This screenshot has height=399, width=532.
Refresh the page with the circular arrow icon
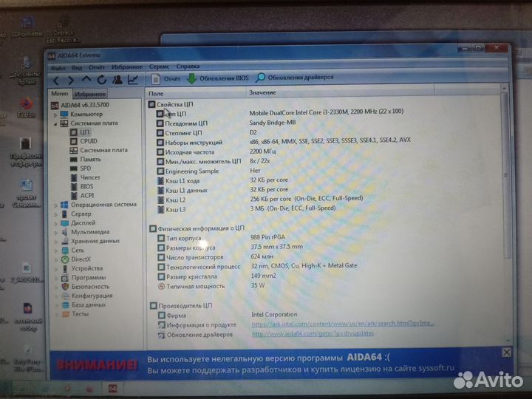pos(102,80)
